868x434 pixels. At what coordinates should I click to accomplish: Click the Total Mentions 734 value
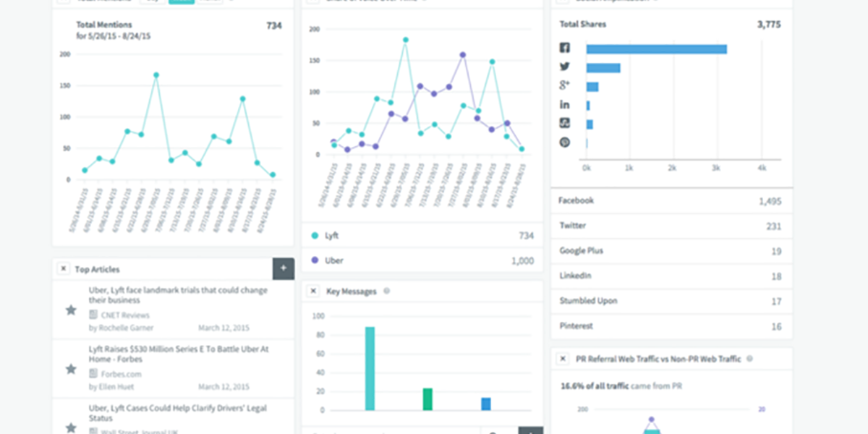tap(274, 25)
